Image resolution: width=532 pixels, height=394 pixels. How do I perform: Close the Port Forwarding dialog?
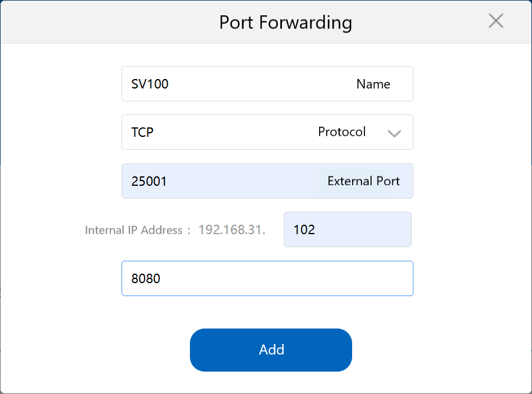point(496,21)
